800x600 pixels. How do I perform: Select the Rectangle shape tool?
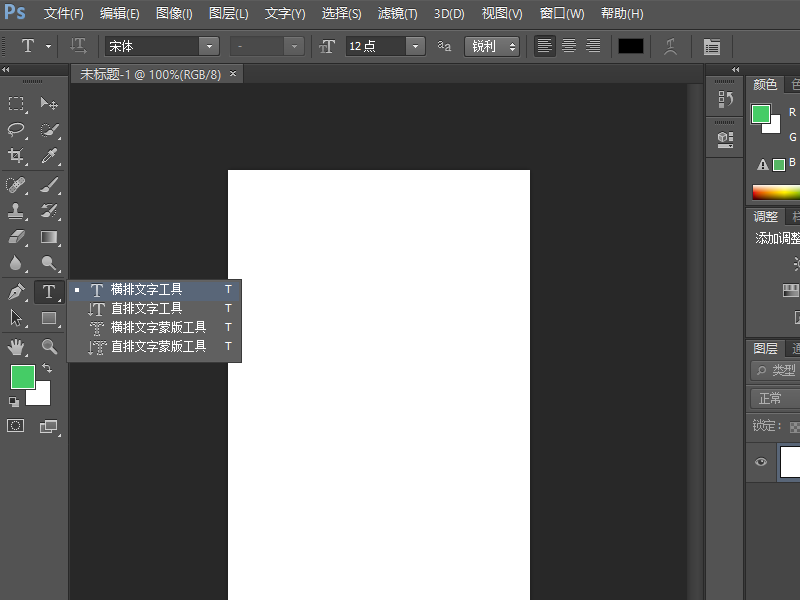pyautogui.click(x=49, y=318)
